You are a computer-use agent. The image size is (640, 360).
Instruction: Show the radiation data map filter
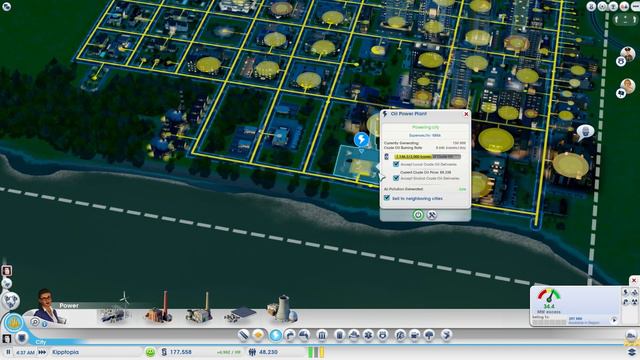pyautogui.click(x=634, y=302)
